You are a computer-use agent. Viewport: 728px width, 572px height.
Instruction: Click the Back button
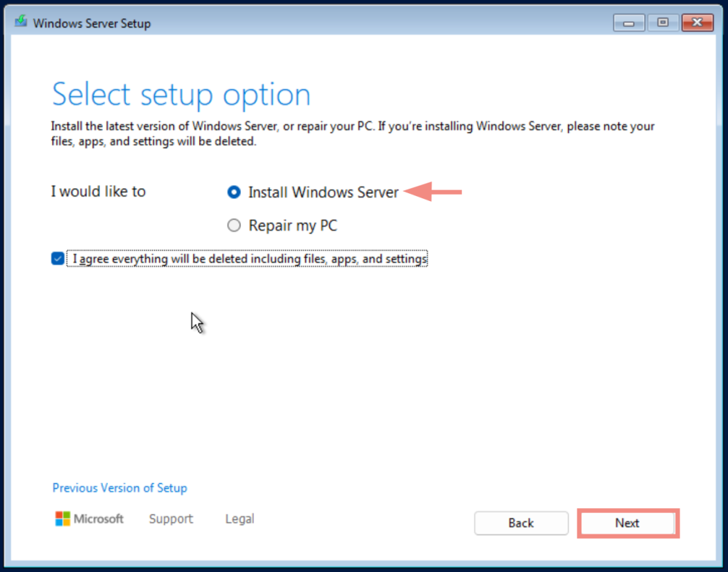click(521, 523)
